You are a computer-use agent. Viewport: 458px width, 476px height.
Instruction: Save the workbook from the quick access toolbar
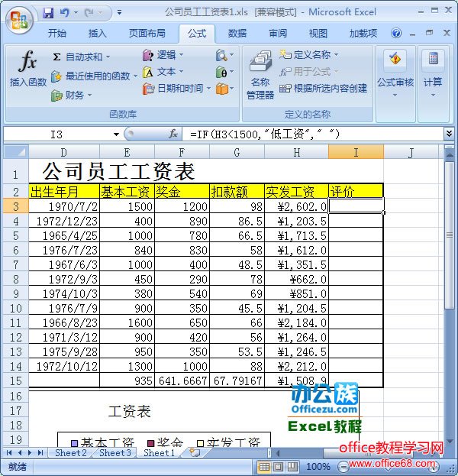pos(48,13)
